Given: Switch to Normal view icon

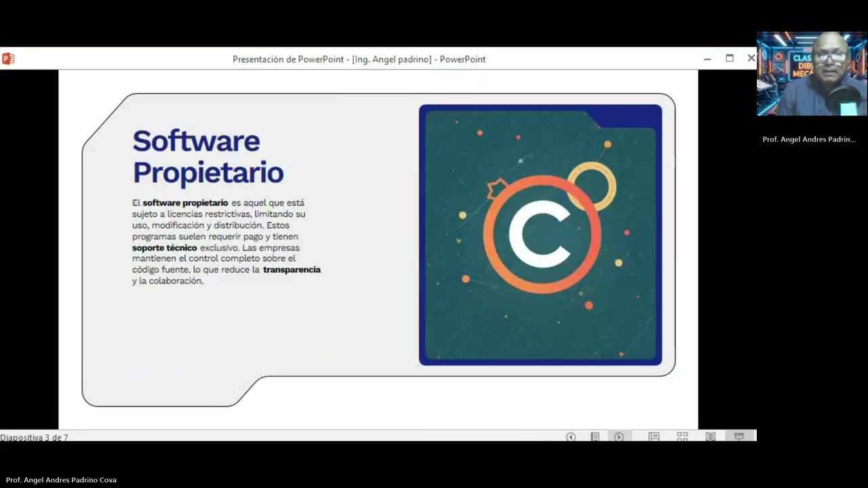Looking at the screenshot, I should [654, 437].
